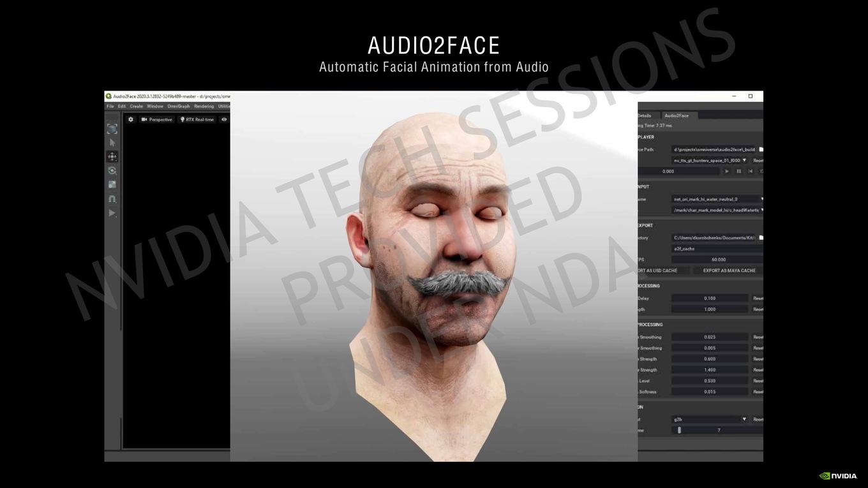
Task: Adjust the pre-processing value 1.000
Action: tap(710, 309)
